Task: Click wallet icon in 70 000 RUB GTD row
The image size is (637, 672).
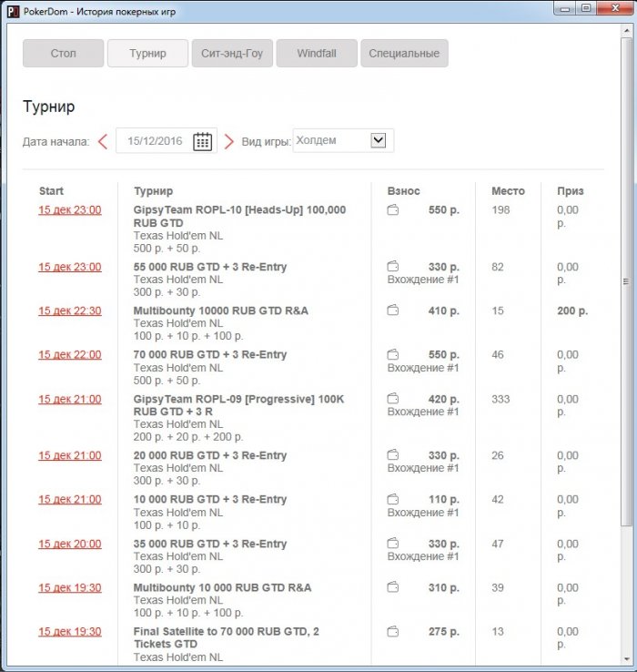Action: [393, 355]
